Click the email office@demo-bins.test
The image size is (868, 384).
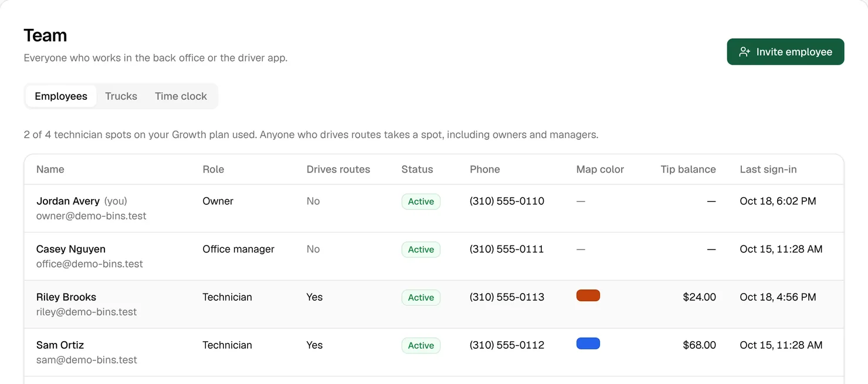(x=90, y=264)
